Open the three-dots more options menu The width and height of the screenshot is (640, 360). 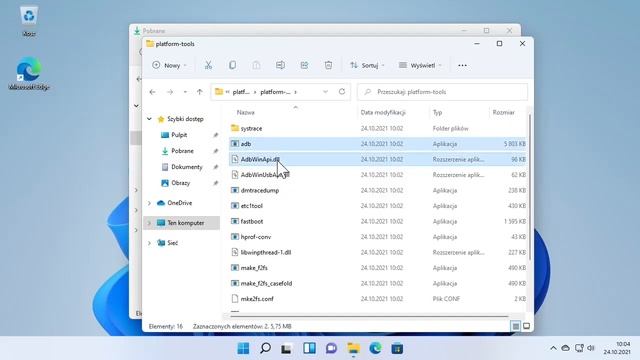click(x=462, y=65)
